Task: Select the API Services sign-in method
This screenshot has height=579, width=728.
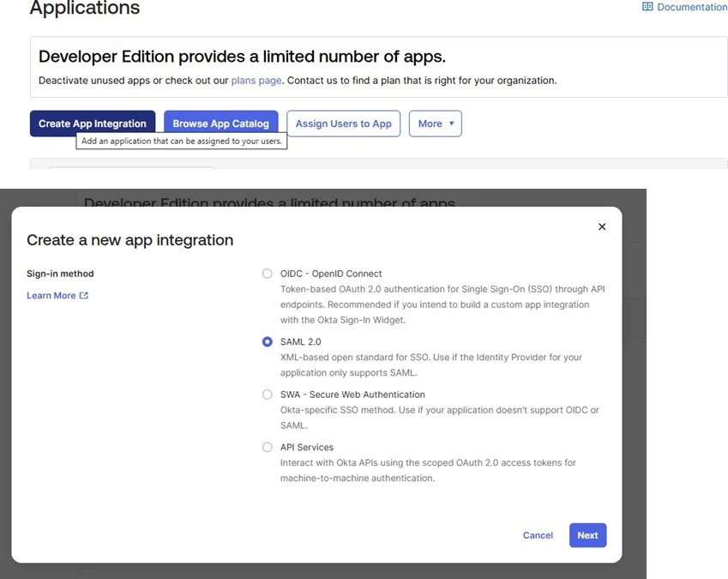Action: pyautogui.click(x=267, y=447)
